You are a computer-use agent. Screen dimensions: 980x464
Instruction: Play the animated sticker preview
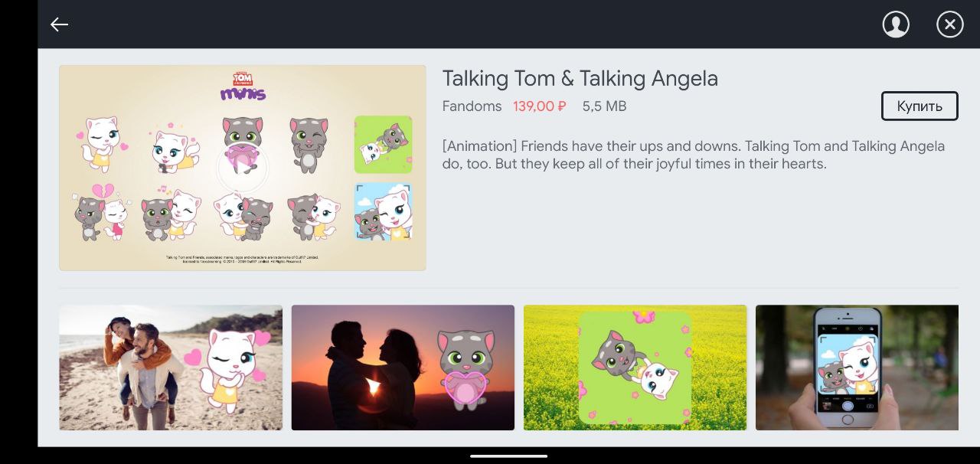click(x=242, y=168)
